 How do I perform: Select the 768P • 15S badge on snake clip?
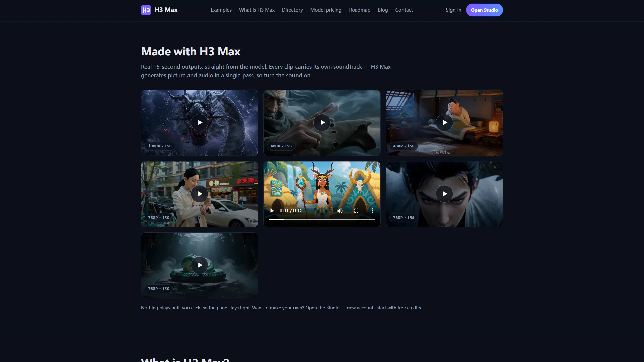tap(159, 289)
